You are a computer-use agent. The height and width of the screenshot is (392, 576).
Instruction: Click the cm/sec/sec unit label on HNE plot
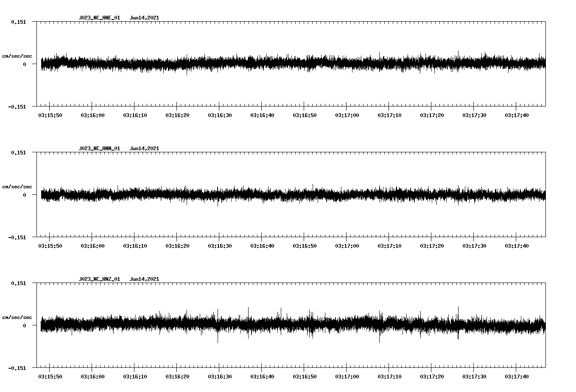coord(17,56)
